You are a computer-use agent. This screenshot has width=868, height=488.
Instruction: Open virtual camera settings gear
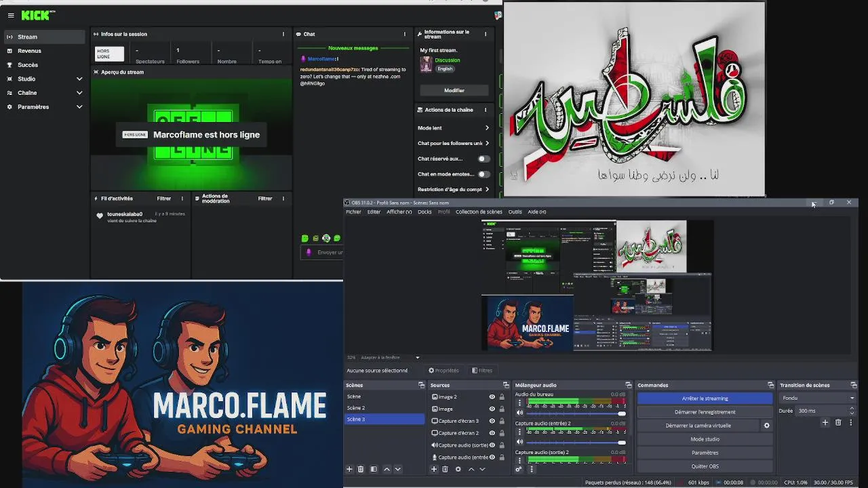(767, 426)
